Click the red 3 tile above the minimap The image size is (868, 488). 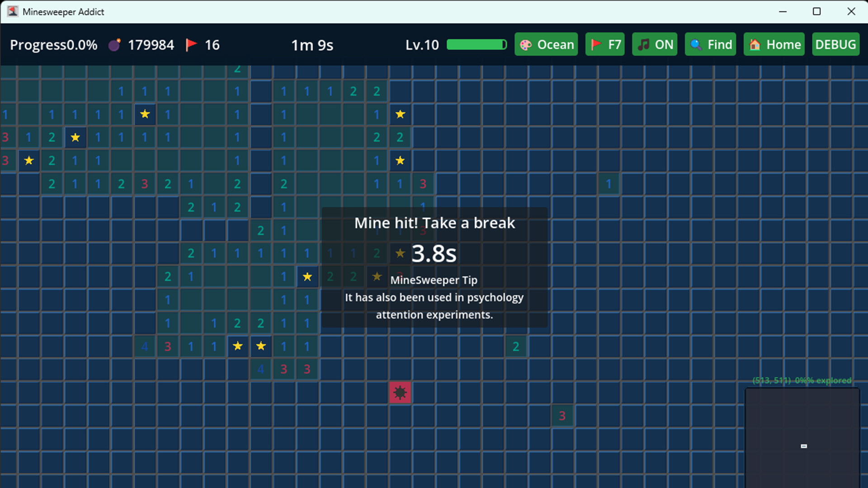click(562, 416)
